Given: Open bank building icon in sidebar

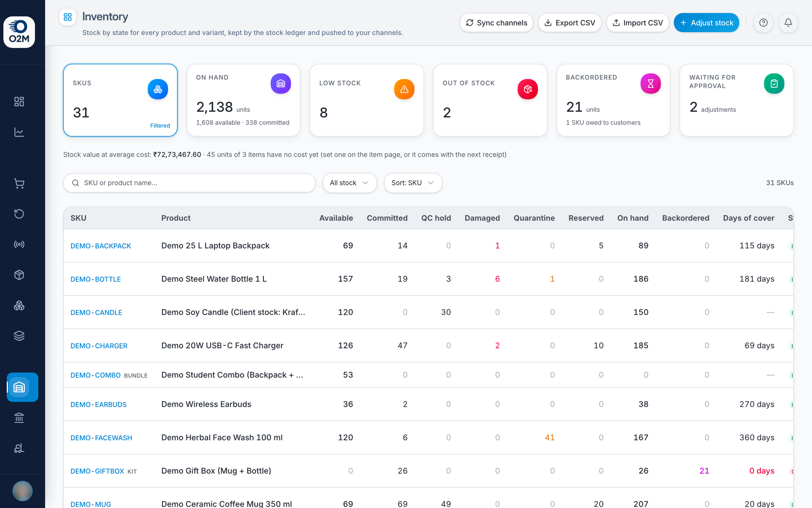Looking at the screenshot, I should [19, 418].
